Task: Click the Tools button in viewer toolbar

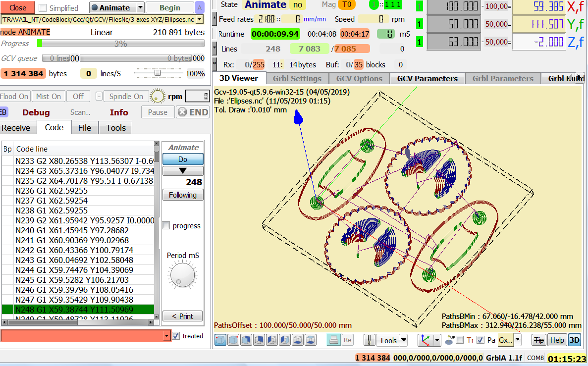Action: tap(388, 340)
